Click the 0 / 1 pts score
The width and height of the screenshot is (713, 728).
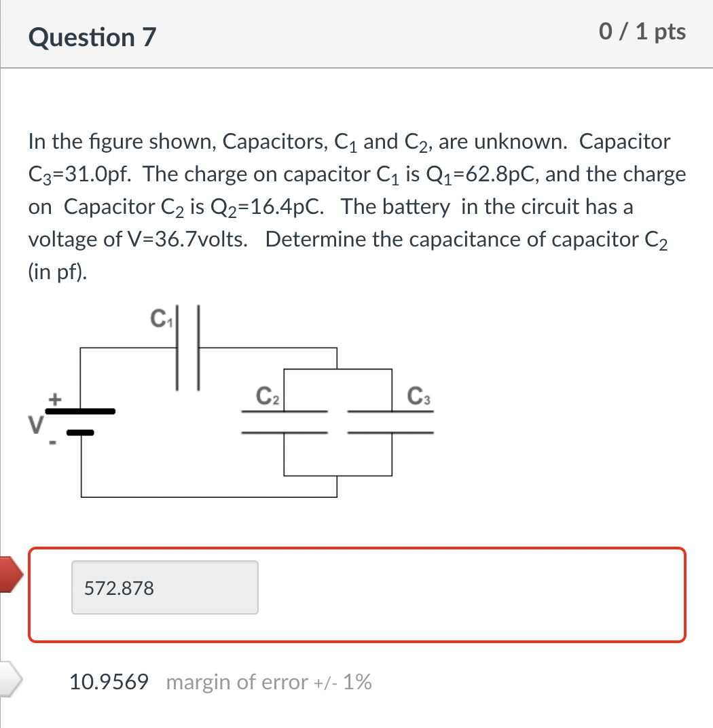point(641,31)
